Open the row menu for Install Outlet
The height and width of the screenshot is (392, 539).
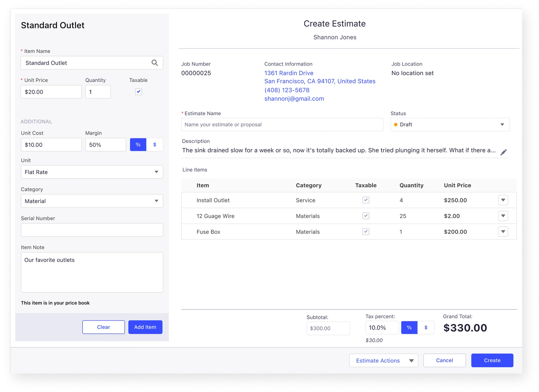503,200
